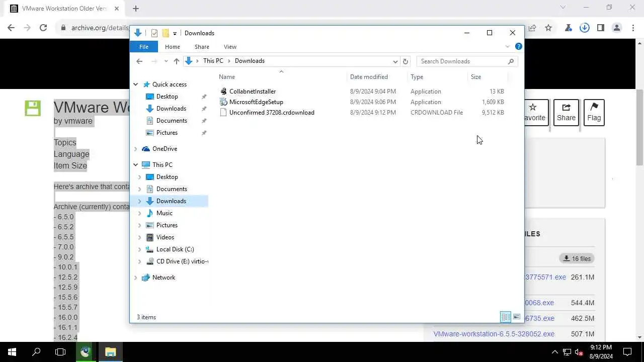Navigate back in File Explorer
The height and width of the screenshot is (362, 644).
[139, 61]
